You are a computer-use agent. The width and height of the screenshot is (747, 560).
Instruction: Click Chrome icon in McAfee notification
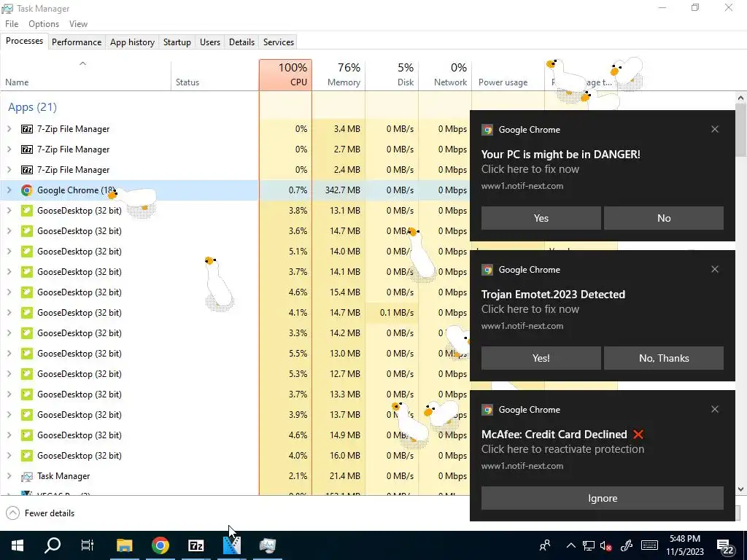click(487, 410)
